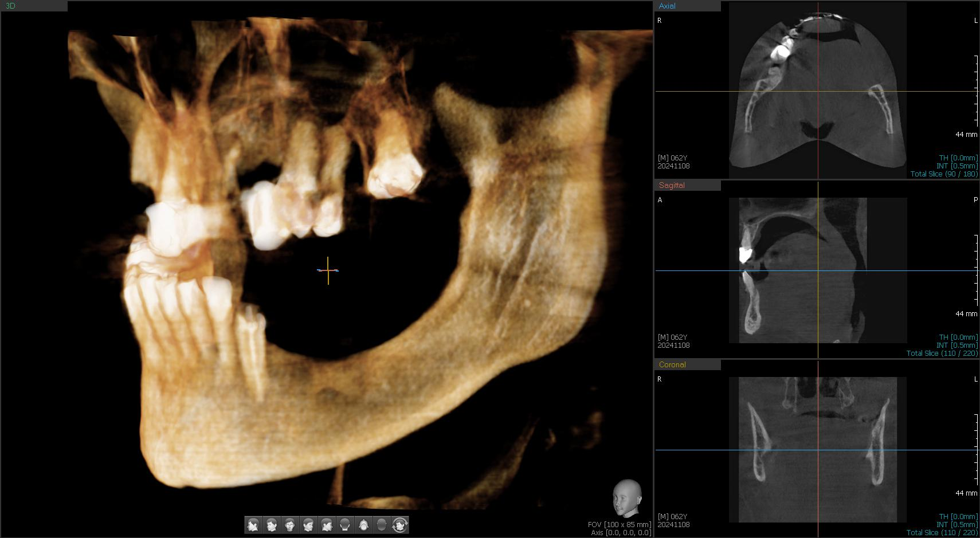Click the Axial 'TH [0.0mm]' value
Image resolution: width=980 pixels, height=538 pixels.
click(958, 158)
